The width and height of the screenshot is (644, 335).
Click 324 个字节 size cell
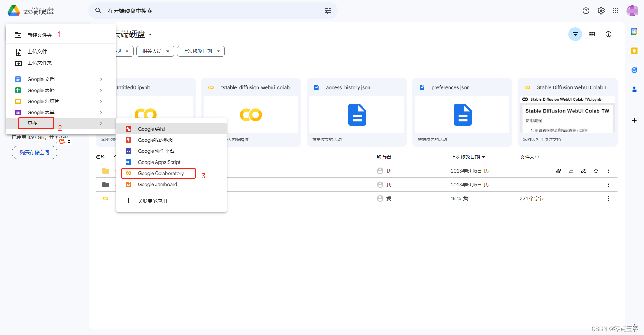(x=532, y=198)
